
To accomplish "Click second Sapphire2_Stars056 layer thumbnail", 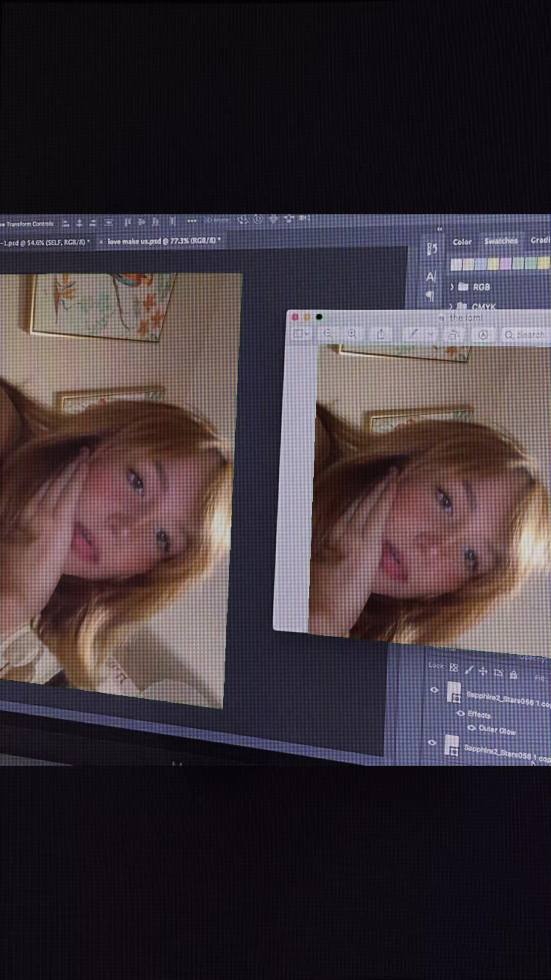I will point(452,746).
